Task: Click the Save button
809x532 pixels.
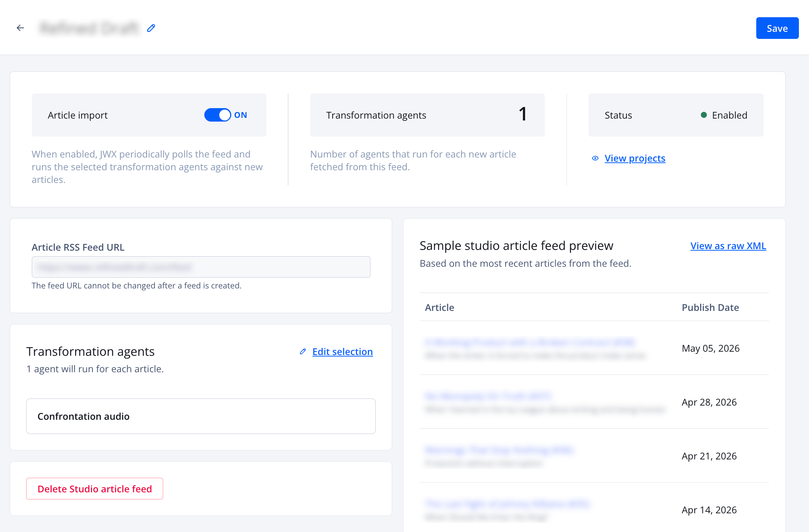Action: pyautogui.click(x=777, y=28)
